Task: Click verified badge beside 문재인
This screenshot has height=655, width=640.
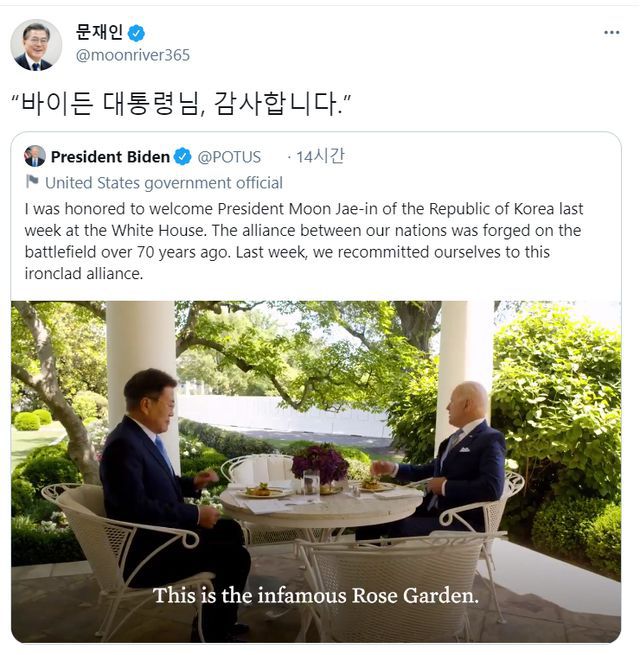Action: [x=137, y=33]
